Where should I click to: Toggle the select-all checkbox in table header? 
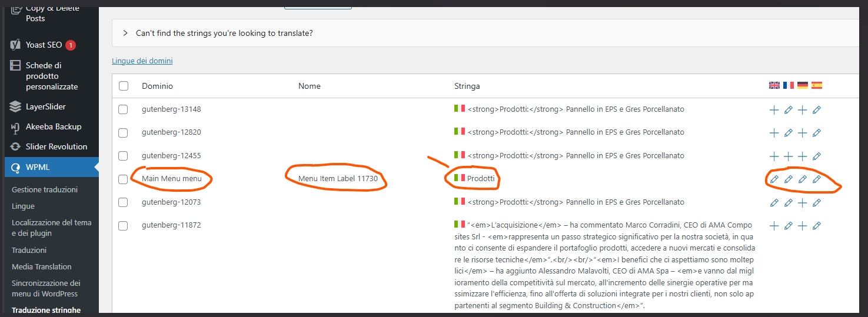124,86
